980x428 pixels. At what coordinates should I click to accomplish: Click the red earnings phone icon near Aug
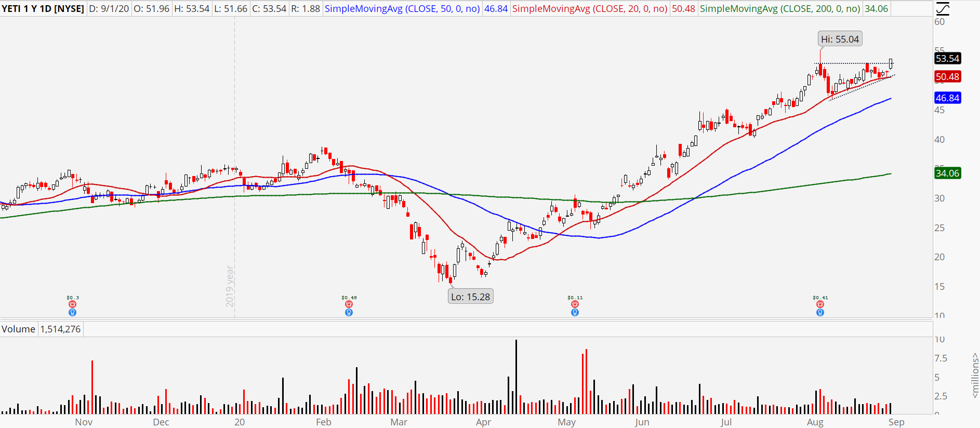[820, 304]
